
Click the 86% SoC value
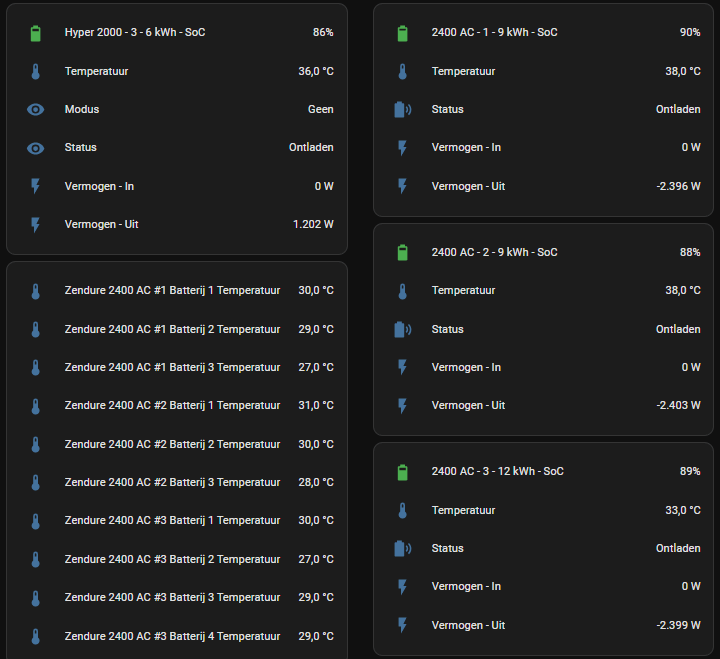point(323,32)
